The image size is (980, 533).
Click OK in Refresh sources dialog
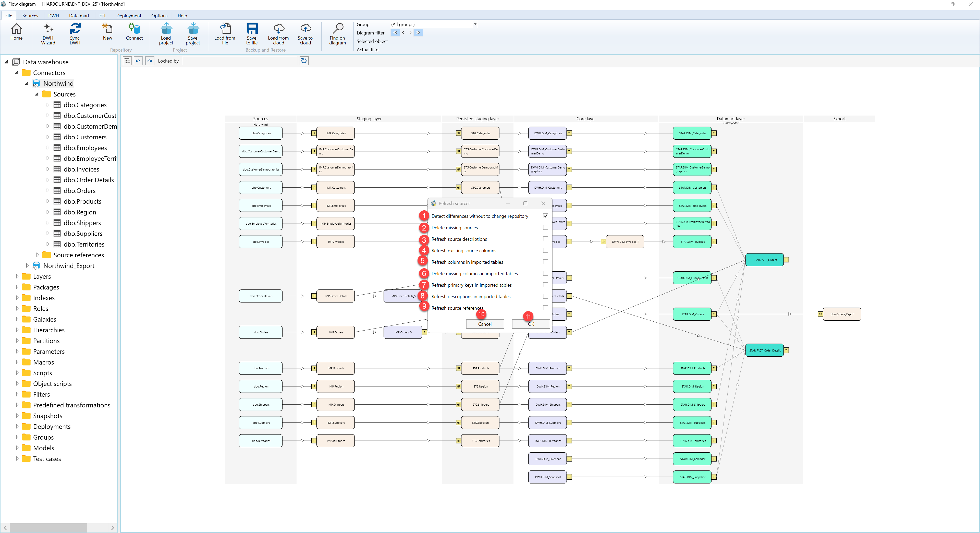pos(531,324)
